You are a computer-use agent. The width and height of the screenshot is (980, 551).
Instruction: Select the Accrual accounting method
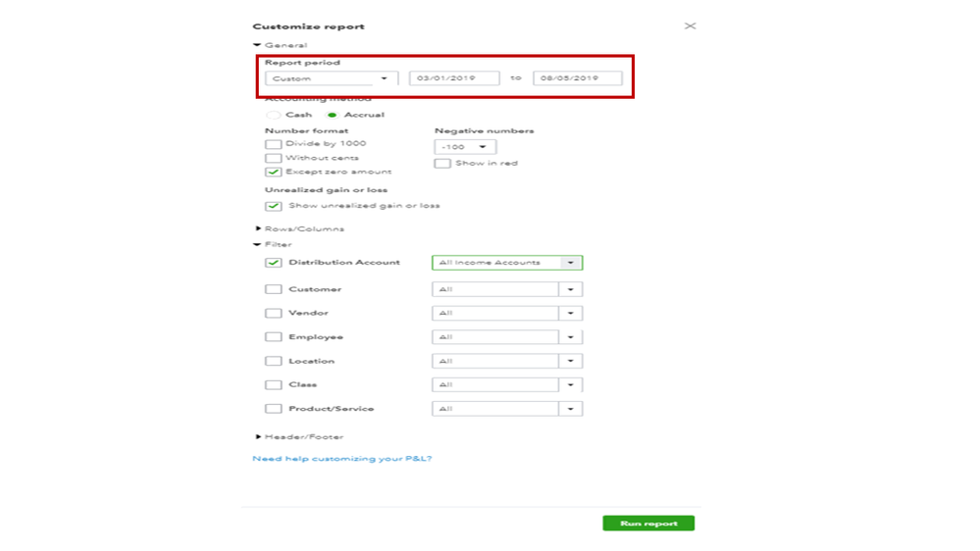click(x=333, y=115)
